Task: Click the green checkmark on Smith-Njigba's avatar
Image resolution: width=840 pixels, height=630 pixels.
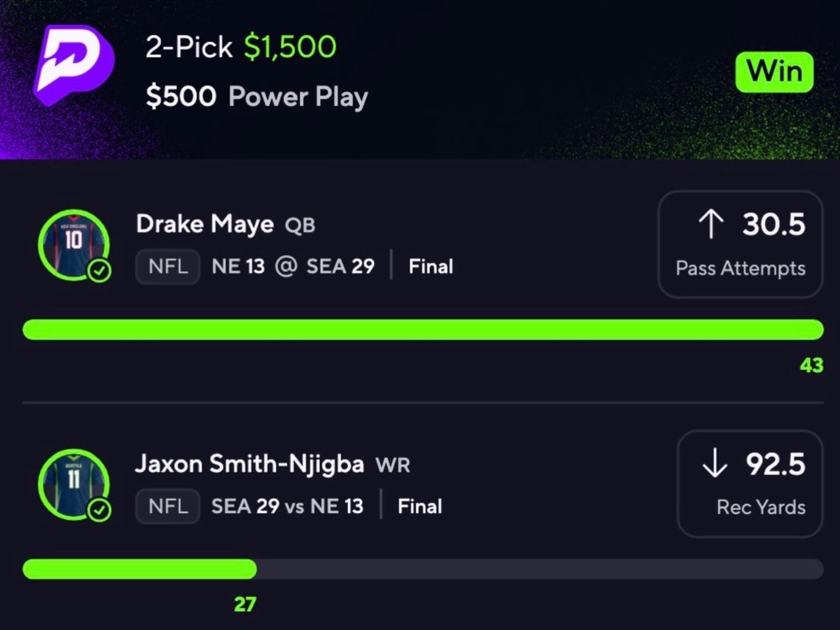Action: [x=99, y=510]
